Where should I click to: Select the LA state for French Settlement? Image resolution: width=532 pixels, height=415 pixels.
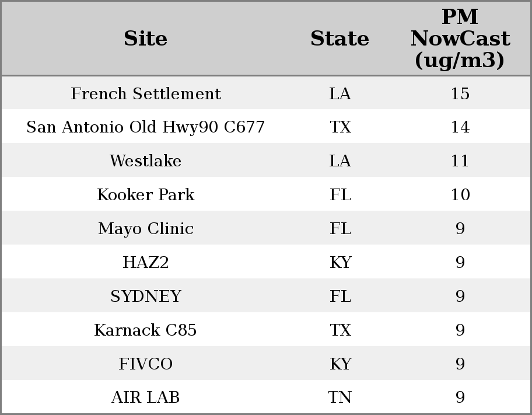pyautogui.click(x=339, y=94)
